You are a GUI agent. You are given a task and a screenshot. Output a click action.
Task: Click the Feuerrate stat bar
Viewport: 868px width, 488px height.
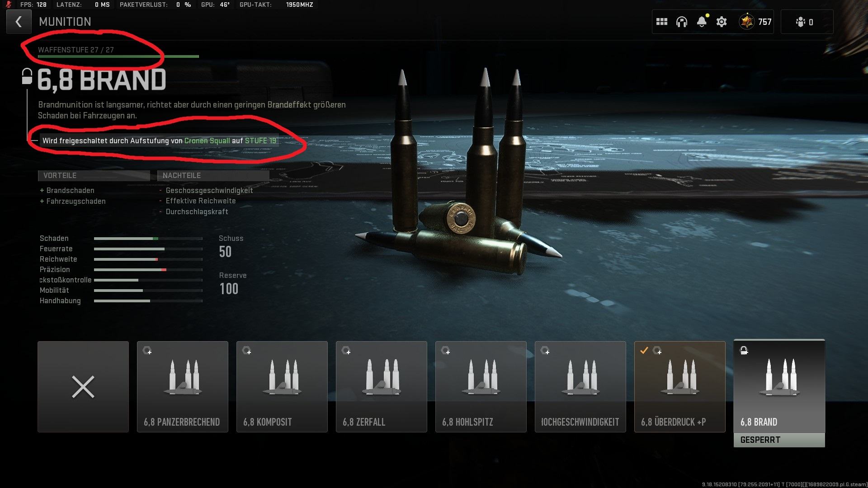pos(148,249)
